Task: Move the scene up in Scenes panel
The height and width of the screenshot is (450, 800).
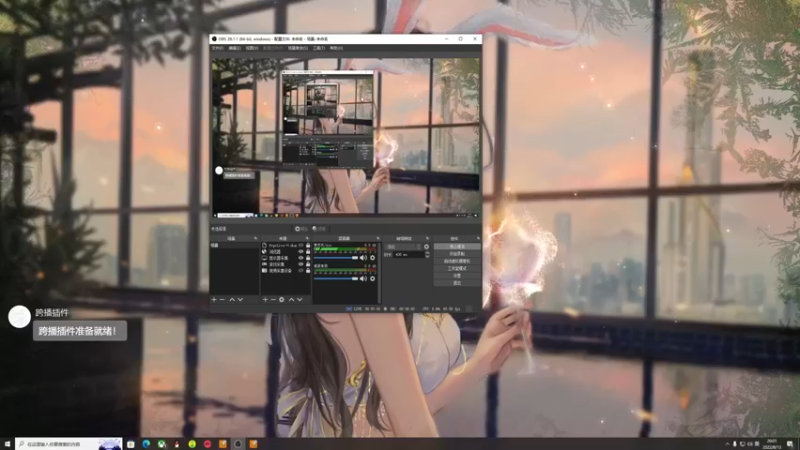Action: (232, 299)
